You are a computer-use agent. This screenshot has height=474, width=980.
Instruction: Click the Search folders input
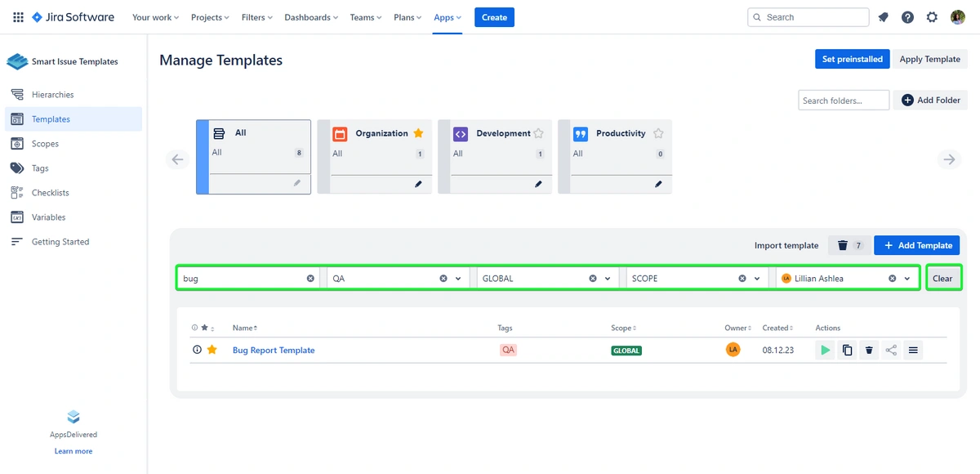click(x=844, y=101)
